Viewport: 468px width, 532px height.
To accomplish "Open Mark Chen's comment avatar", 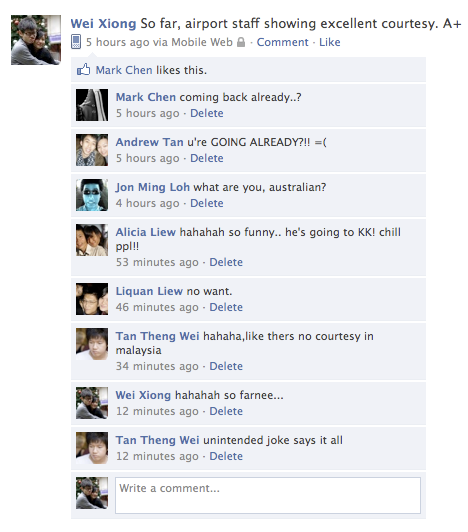I will (92, 105).
